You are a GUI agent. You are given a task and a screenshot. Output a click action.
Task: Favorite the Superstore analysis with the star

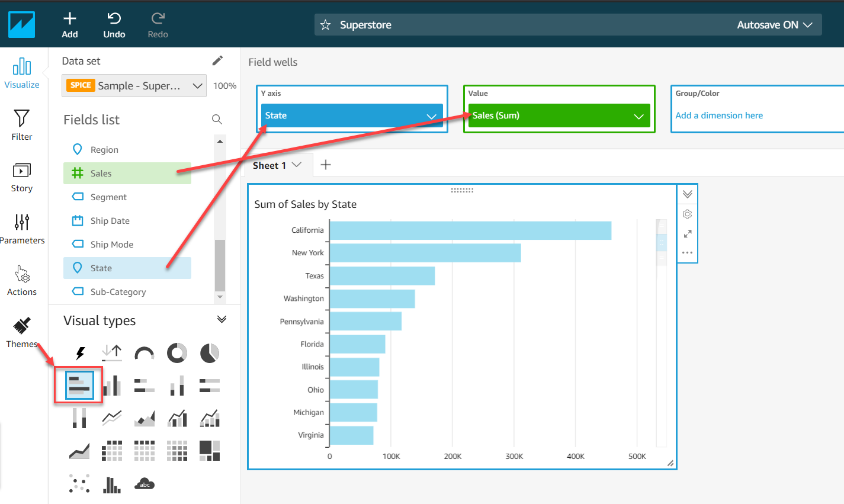pos(325,25)
